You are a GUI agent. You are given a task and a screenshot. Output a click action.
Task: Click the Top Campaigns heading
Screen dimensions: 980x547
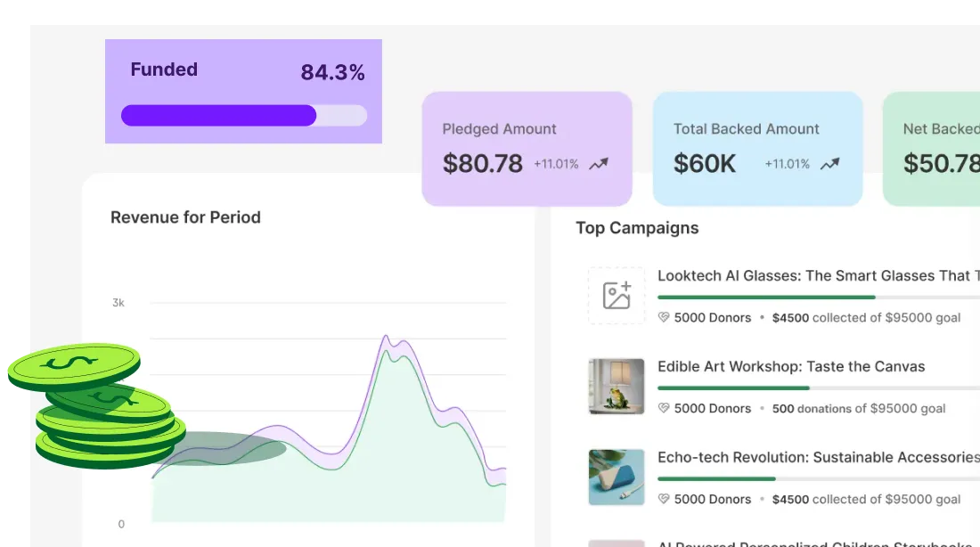[x=637, y=228]
